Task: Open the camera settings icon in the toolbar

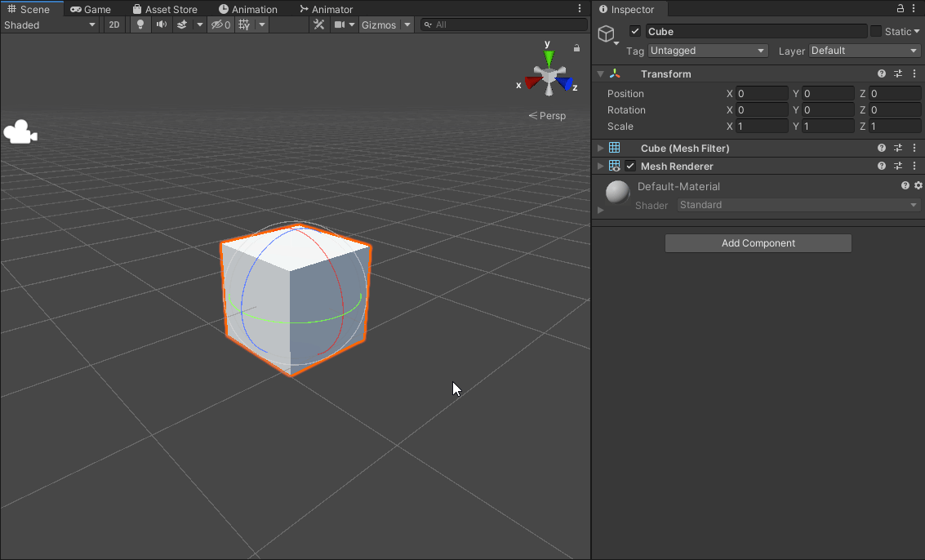Action: point(338,24)
